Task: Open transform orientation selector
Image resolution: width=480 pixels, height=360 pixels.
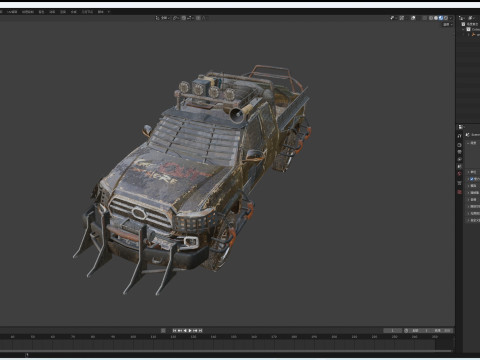Action: (162, 18)
